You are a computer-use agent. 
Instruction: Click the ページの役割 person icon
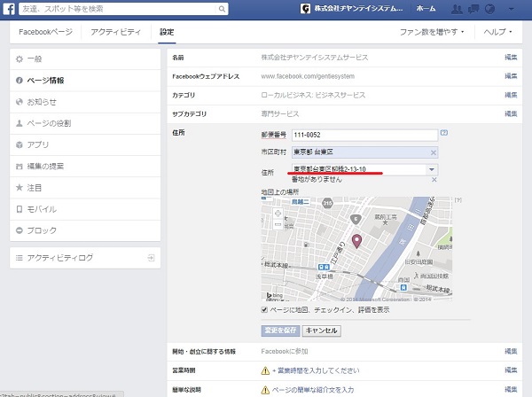pyautogui.click(x=20, y=123)
